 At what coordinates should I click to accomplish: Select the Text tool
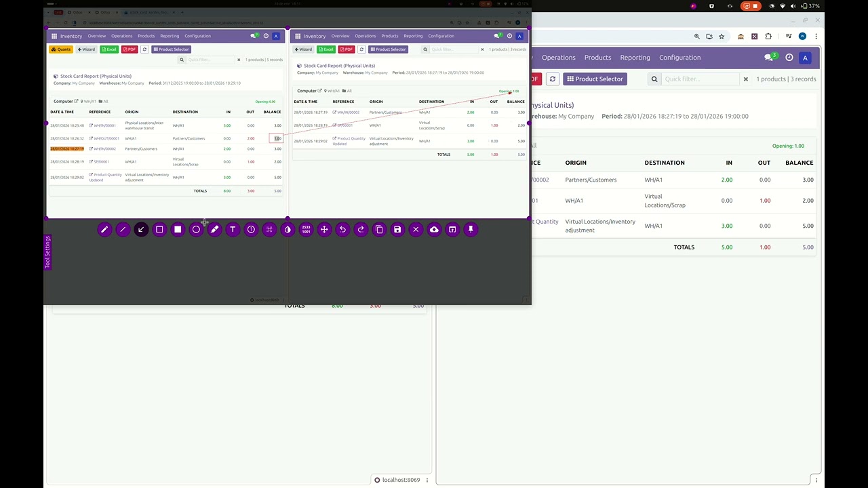(233, 230)
